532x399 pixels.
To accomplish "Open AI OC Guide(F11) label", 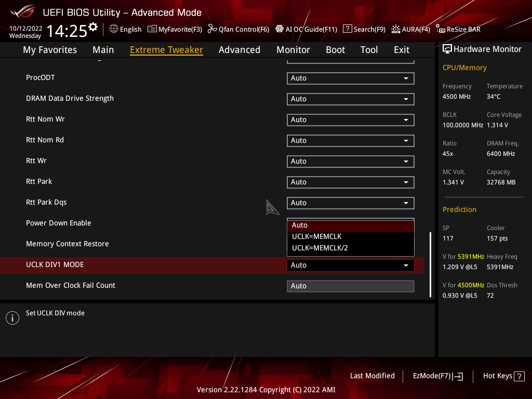I will point(312,29).
